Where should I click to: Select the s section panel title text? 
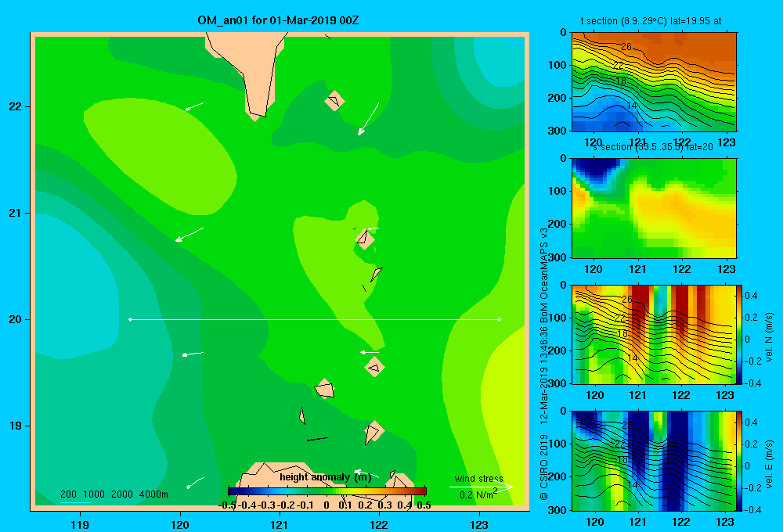click(x=653, y=147)
